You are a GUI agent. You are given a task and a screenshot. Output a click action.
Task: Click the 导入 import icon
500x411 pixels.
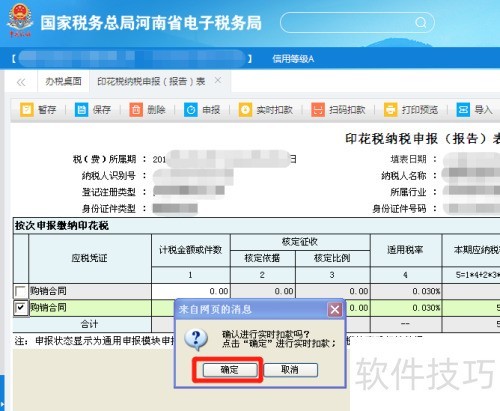[463, 110]
